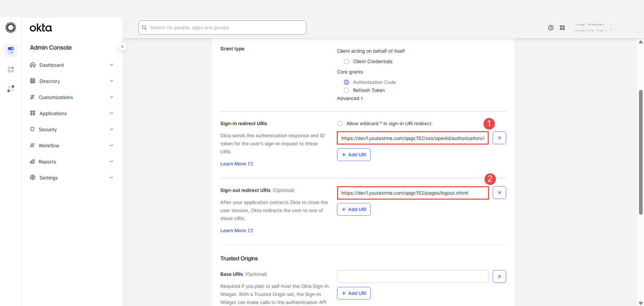Expand the Advanced grant options
The image size is (644, 306).
click(350, 99)
